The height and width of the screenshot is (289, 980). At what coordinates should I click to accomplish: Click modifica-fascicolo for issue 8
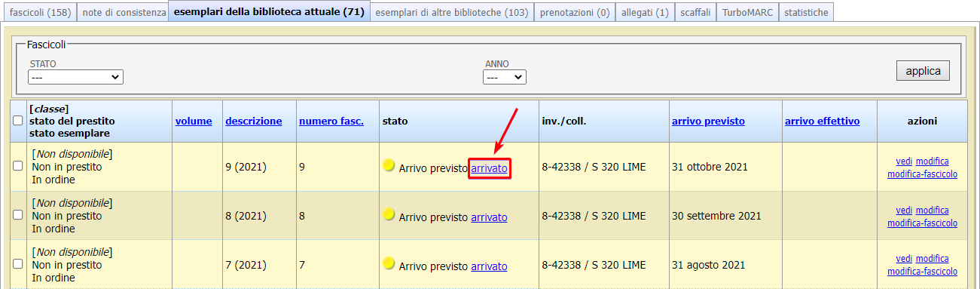click(922, 223)
